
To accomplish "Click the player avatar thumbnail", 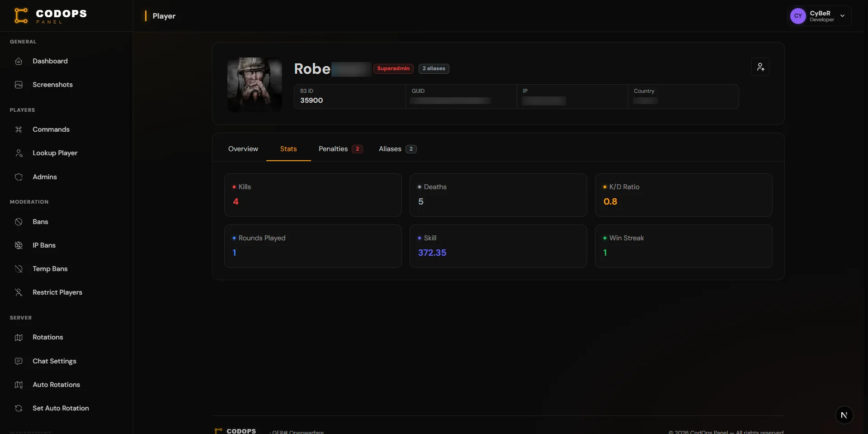I will coord(255,85).
